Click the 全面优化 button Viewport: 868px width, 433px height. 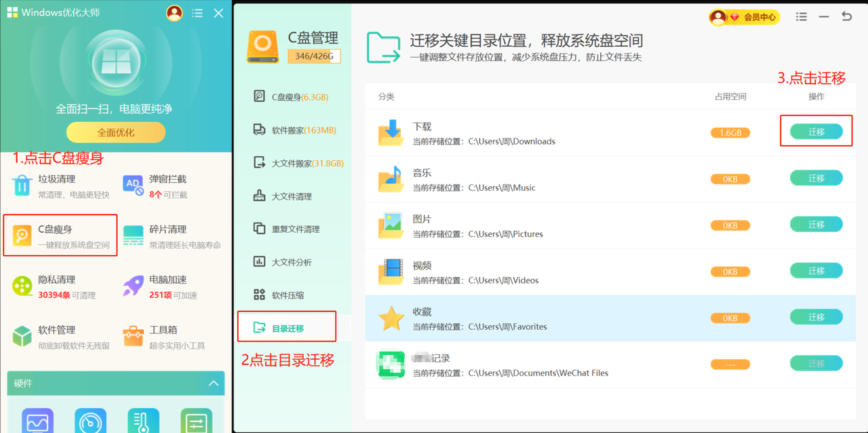(x=116, y=132)
